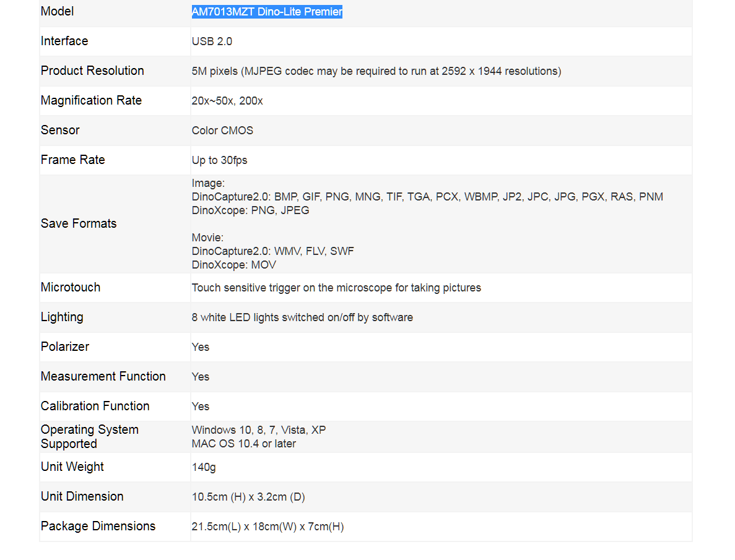Select the "Lighting" row label
Viewport: 735px width, 560px height.
pyautogui.click(x=62, y=317)
